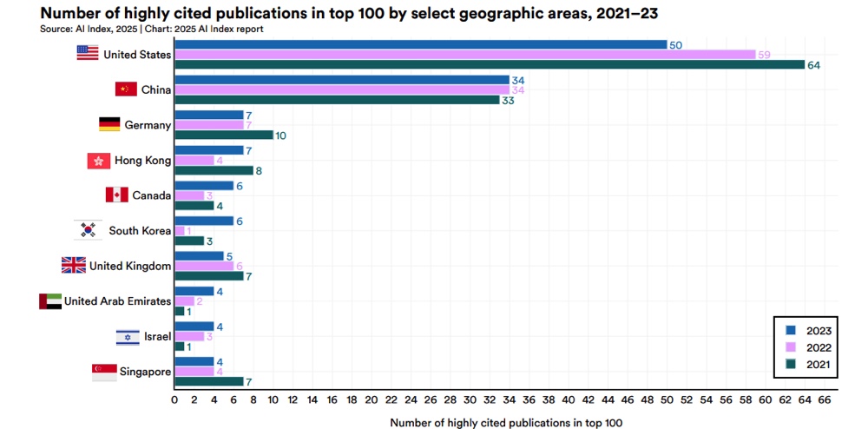Click the United Kingdom flag icon
This screenshot has height=429, width=868.
point(73,266)
